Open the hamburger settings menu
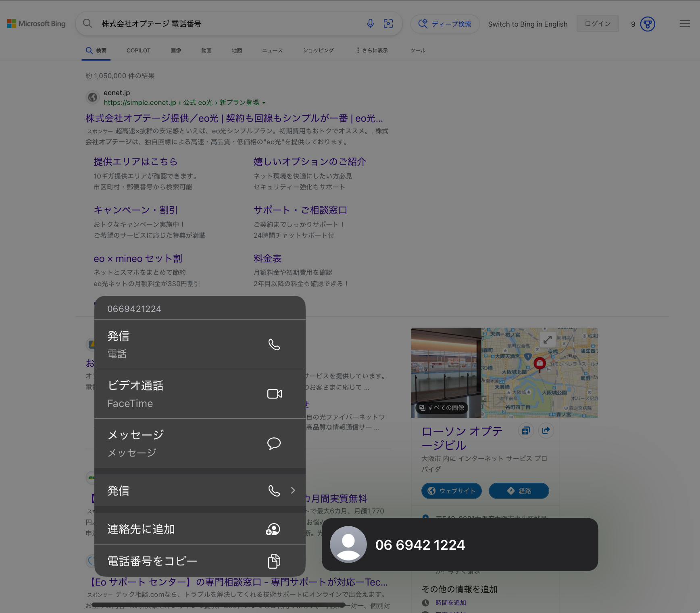The height and width of the screenshot is (613, 700). 684,24
